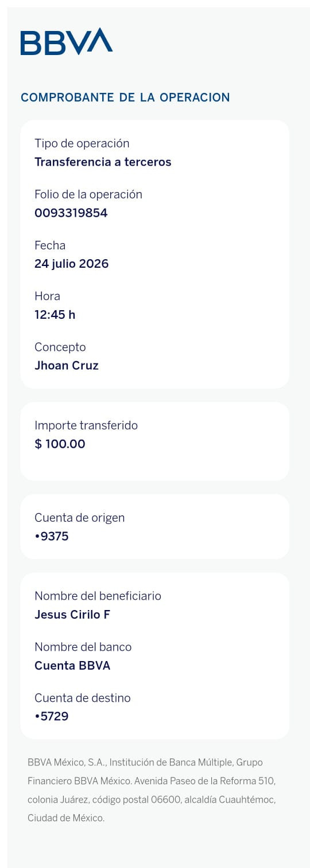This screenshot has height=868, width=310.
Task: Click the date 24 julio 2026
Action: [72, 264]
